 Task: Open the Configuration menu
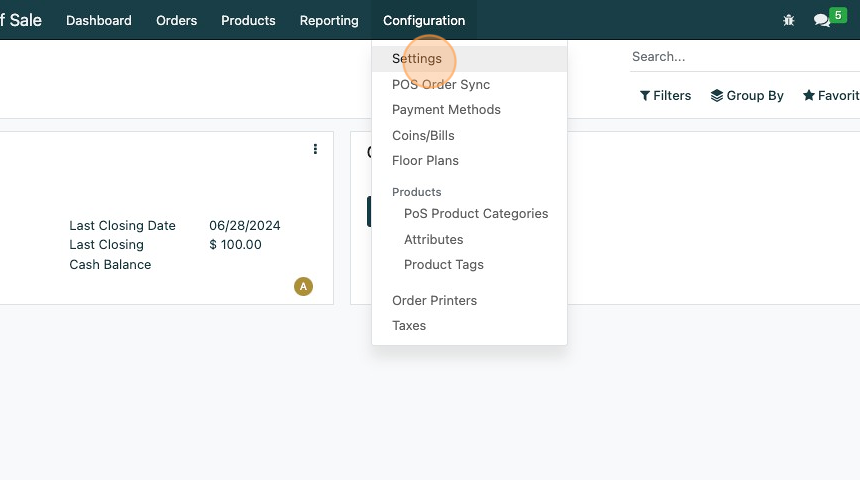pyautogui.click(x=424, y=20)
